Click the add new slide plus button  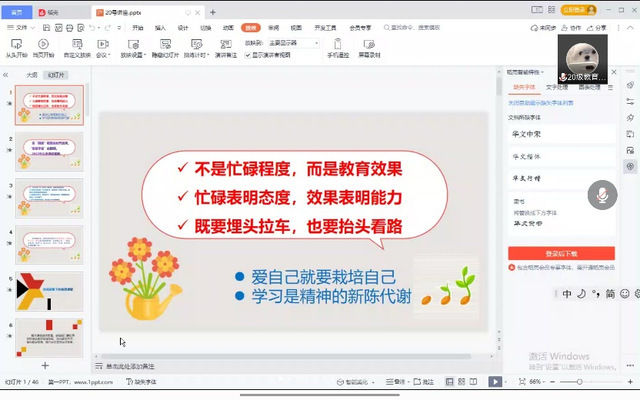pos(44,366)
